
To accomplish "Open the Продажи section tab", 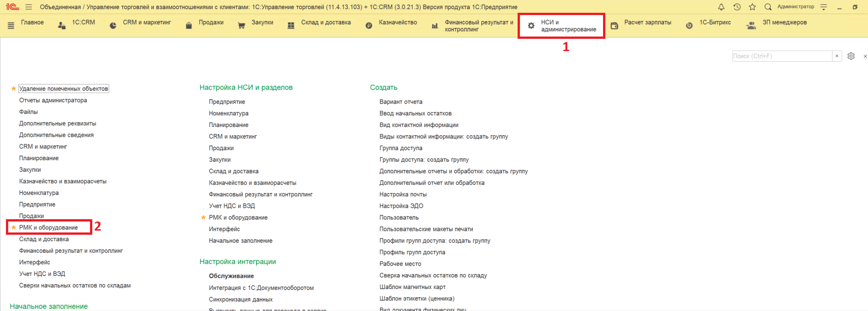I will [x=205, y=23].
